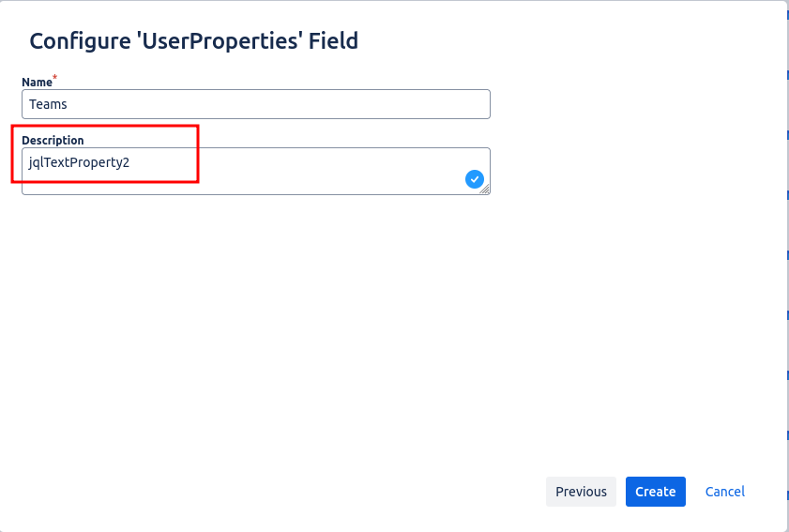Click the Cancel link
Viewport: 789px width, 532px height.
(x=724, y=492)
